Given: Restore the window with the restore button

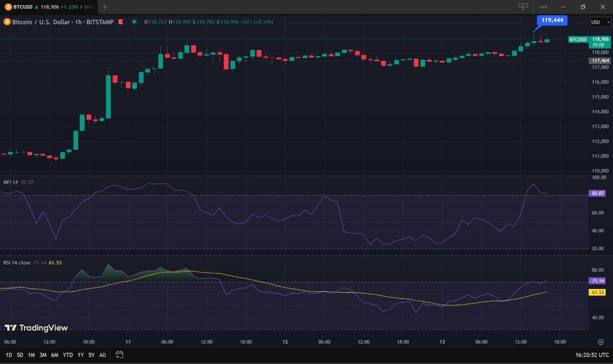Looking at the screenshot, I should coord(583,7).
